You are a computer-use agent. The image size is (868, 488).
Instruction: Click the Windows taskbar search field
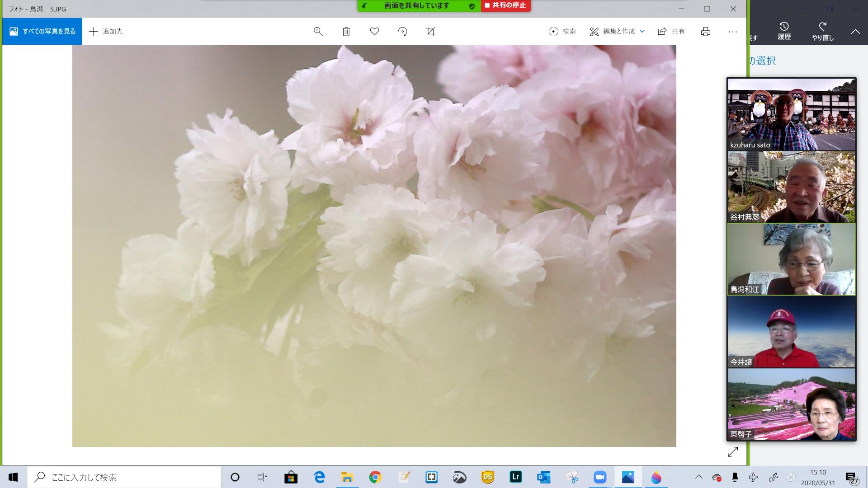tap(124, 477)
